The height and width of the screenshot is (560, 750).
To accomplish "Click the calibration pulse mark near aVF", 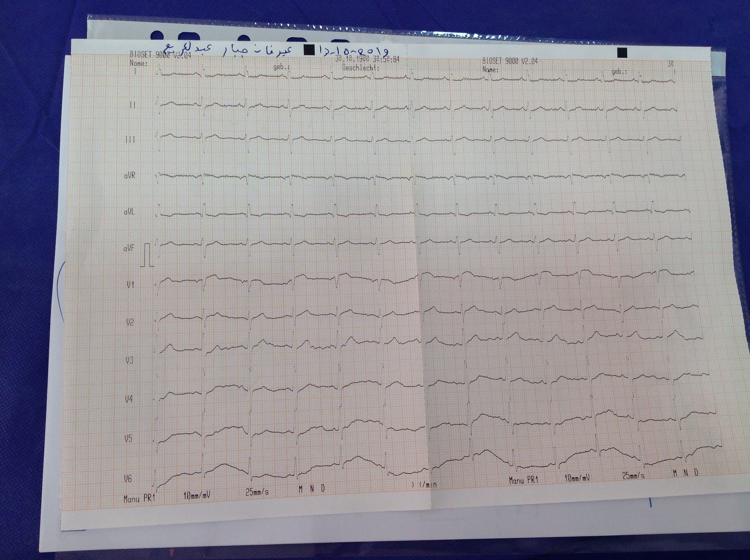I will pos(148,255).
